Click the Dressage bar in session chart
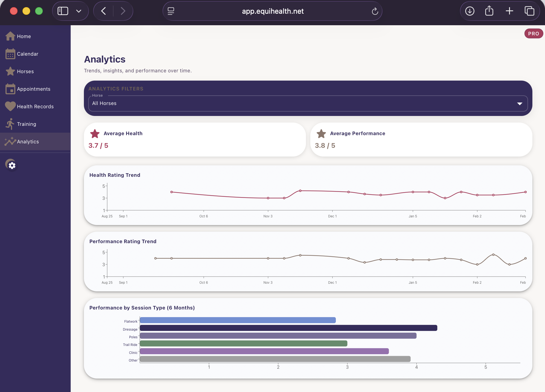This screenshot has height=392, width=545. coord(288,328)
